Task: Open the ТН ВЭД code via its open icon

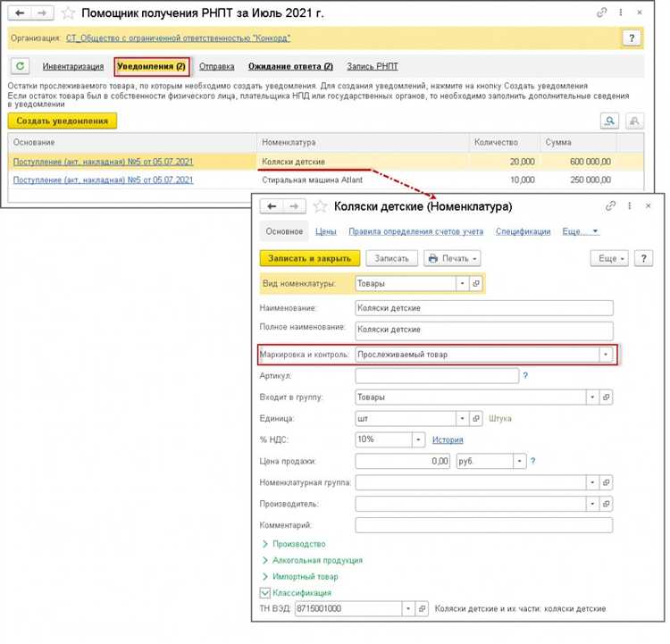Action: pyautogui.click(x=423, y=608)
